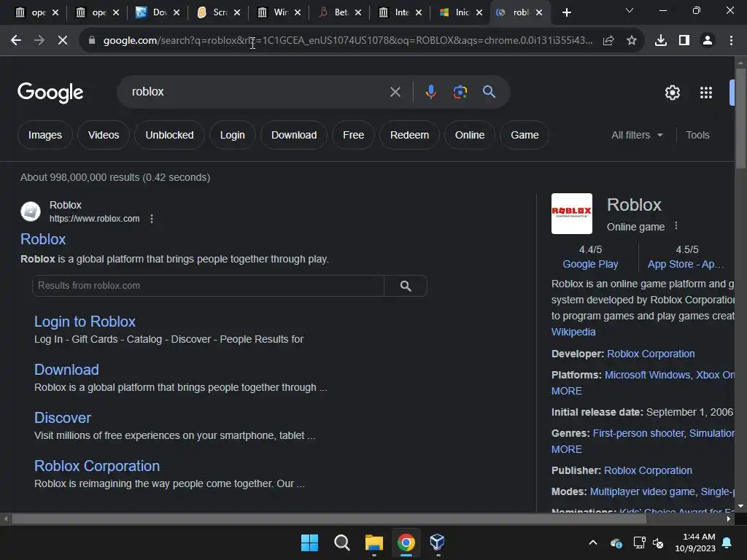Open Roblox Corporation sitelink
This screenshot has width=747, height=560.
[x=97, y=466]
